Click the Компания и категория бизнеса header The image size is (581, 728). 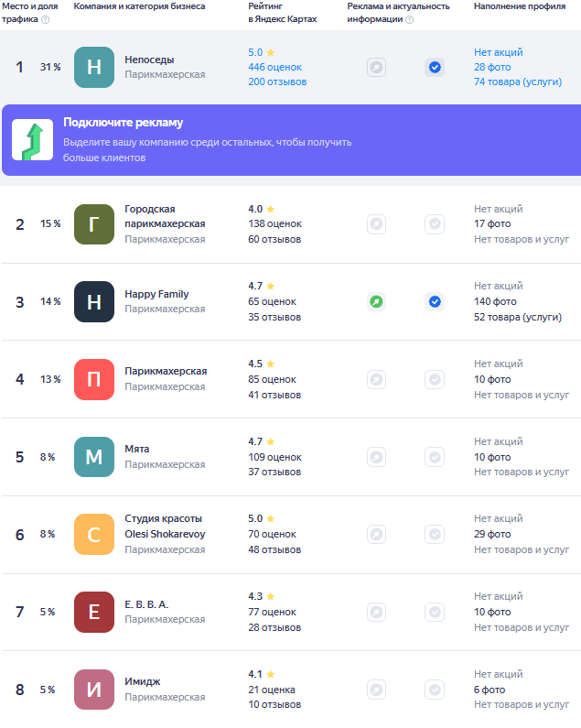coord(139,6)
